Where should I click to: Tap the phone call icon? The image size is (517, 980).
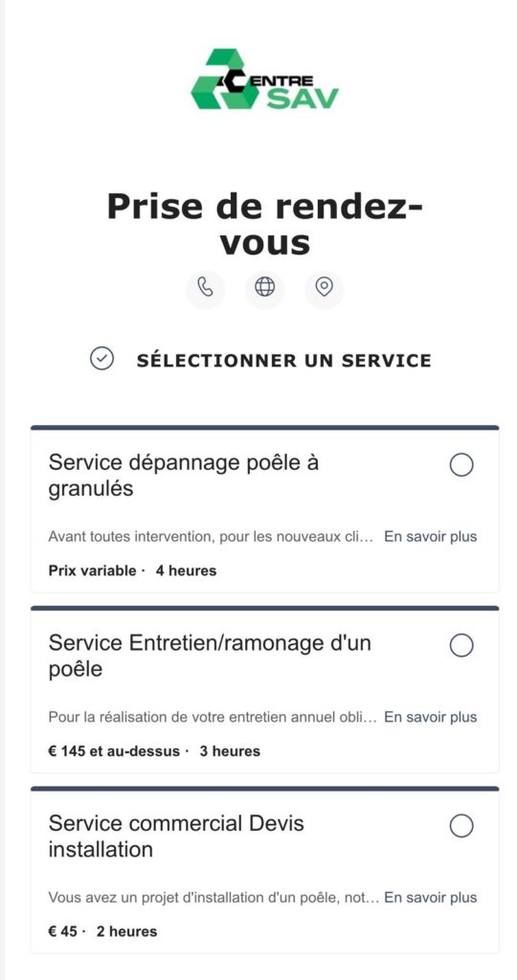click(x=205, y=287)
